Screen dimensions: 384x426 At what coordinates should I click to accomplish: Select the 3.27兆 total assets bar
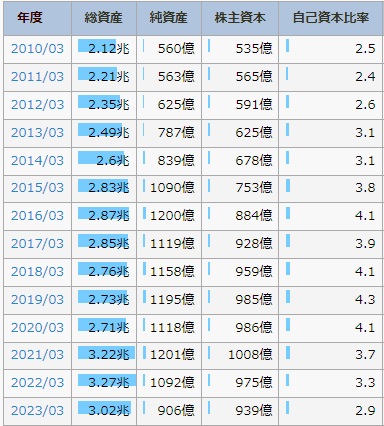107,380
